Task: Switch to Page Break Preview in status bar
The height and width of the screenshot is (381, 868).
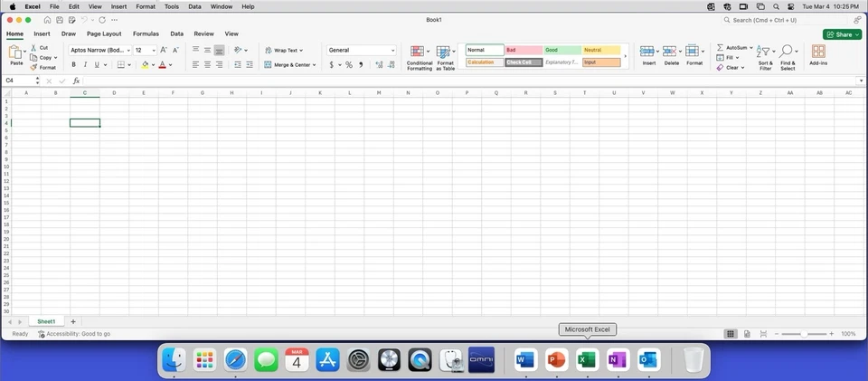Action: 763,334
